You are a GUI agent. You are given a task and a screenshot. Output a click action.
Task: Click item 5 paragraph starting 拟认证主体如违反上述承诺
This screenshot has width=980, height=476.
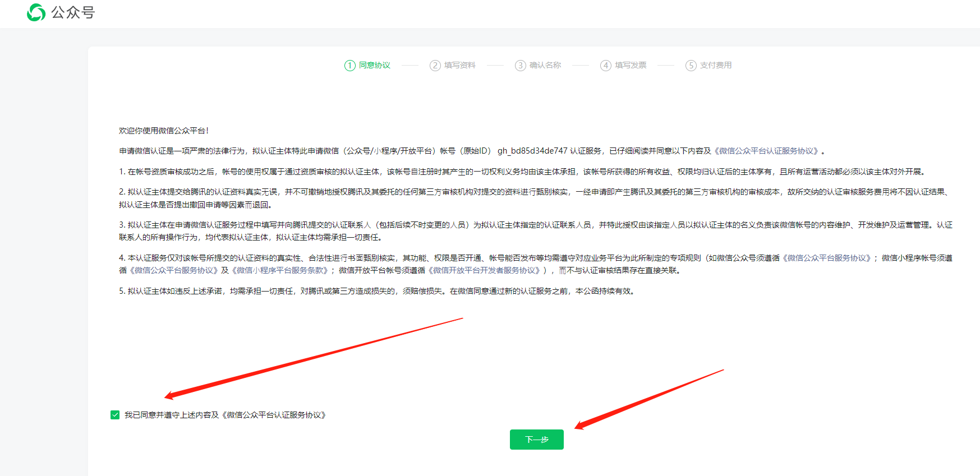coord(378,291)
